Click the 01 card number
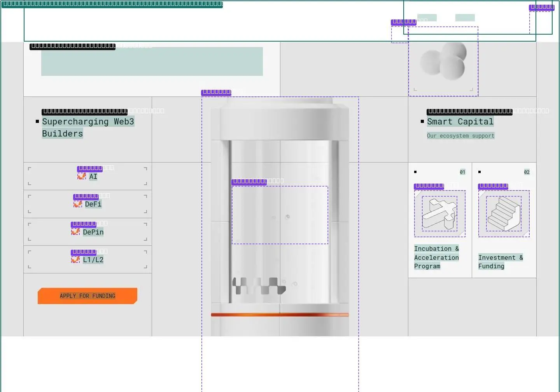This screenshot has width=560, height=392. pos(462,172)
